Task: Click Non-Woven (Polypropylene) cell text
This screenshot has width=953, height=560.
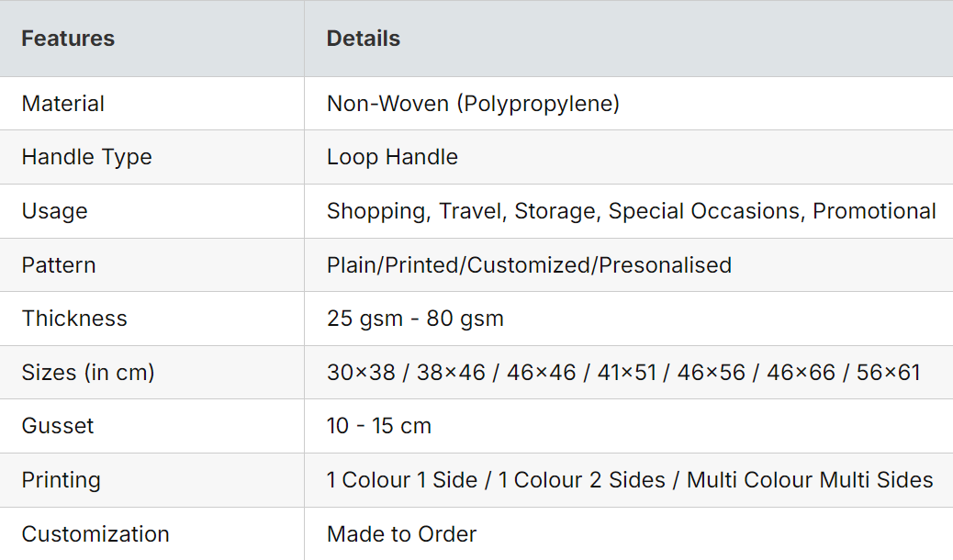Action: point(473,104)
